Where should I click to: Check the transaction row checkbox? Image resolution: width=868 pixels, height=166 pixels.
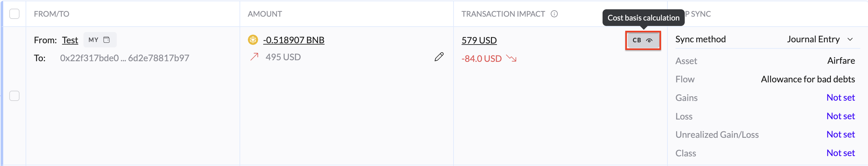[x=14, y=96]
